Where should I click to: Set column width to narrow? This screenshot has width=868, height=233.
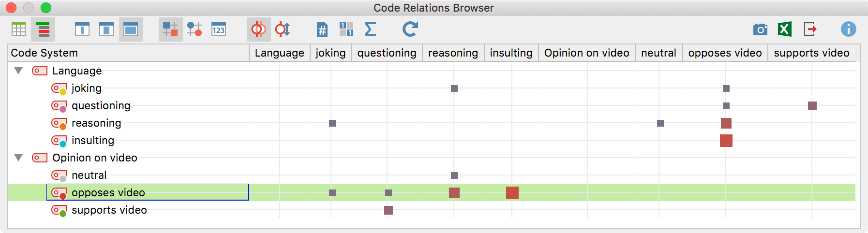pyautogui.click(x=82, y=29)
